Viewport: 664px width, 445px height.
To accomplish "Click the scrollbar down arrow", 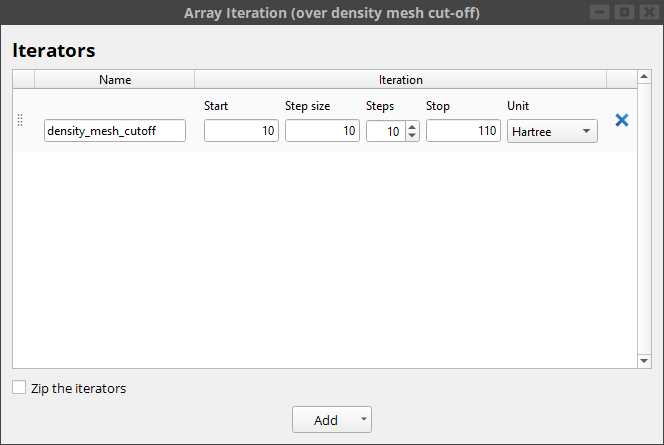I will pyautogui.click(x=644, y=361).
